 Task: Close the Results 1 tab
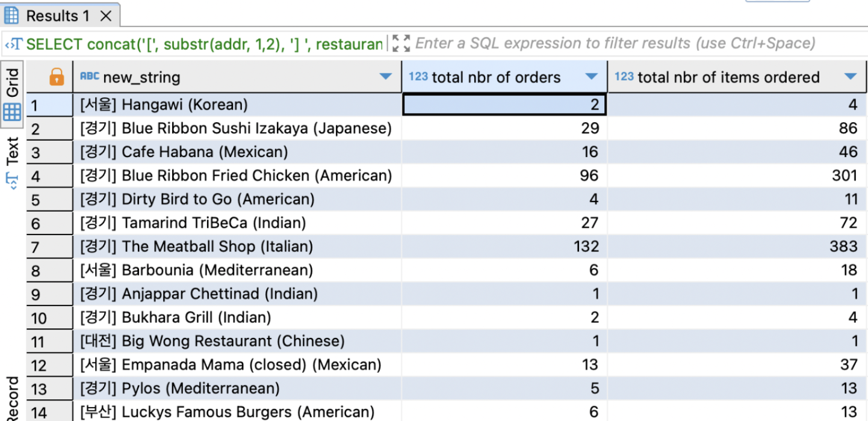tap(106, 16)
